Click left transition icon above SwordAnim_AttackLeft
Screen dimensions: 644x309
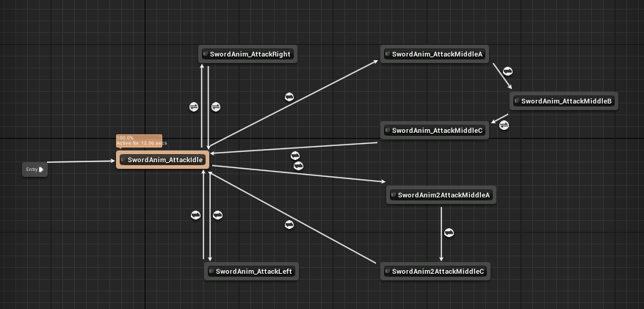tap(196, 215)
